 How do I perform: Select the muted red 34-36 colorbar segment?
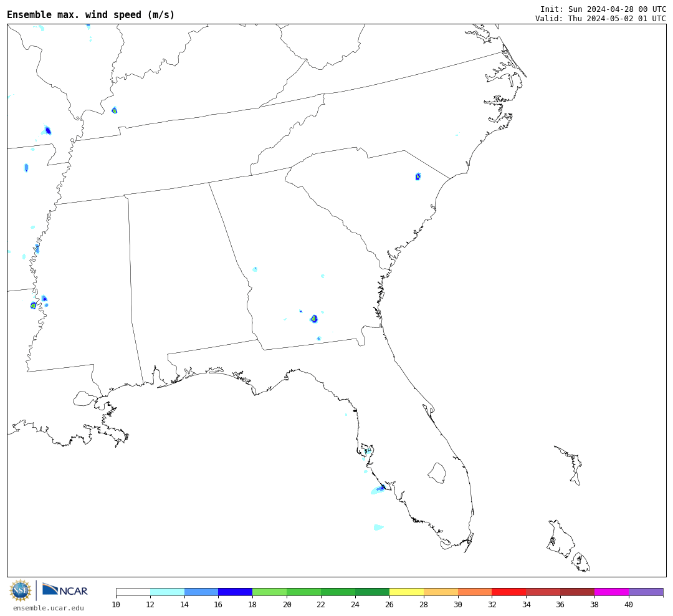(543, 592)
